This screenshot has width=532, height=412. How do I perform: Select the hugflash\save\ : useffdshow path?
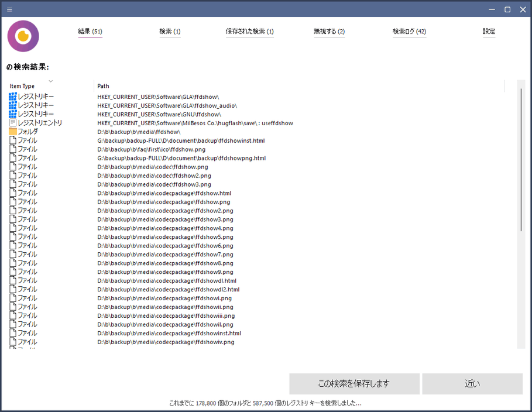tap(195, 123)
